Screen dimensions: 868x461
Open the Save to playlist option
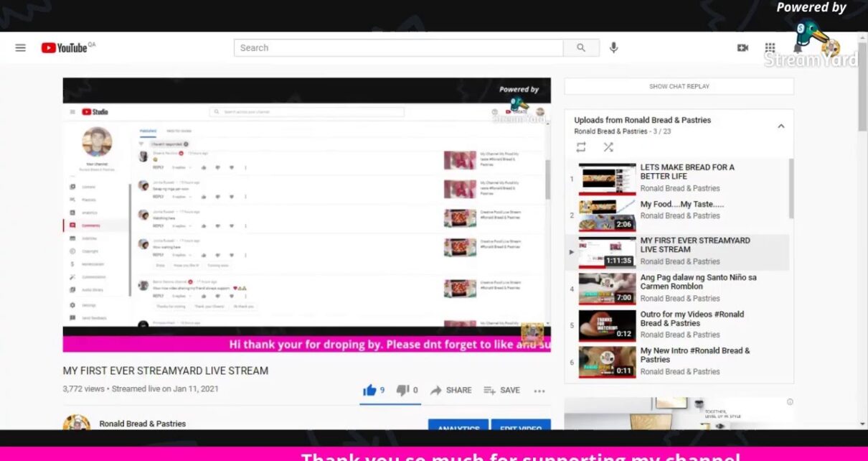pyautogui.click(x=501, y=390)
